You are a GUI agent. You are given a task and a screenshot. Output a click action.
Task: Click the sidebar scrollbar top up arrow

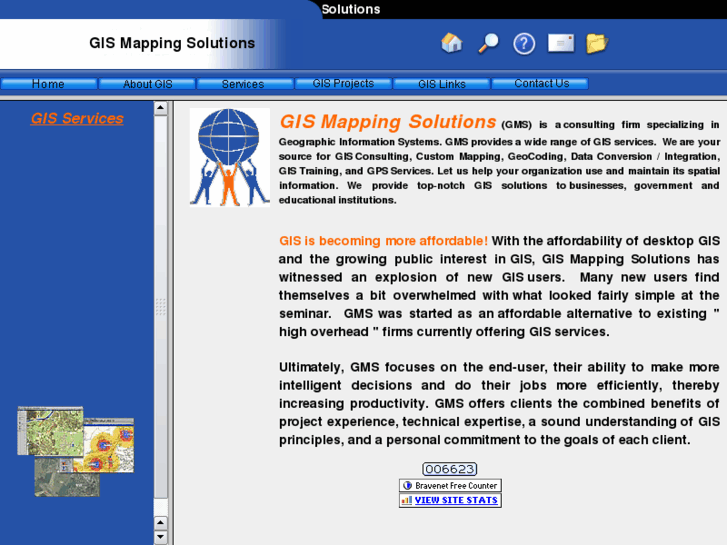[x=160, y=108]
